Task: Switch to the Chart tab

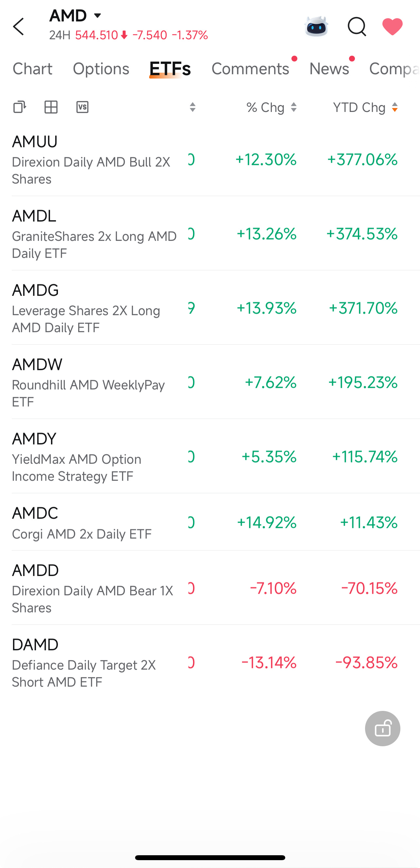Action: pyautogui.click(x=32, y=69)
